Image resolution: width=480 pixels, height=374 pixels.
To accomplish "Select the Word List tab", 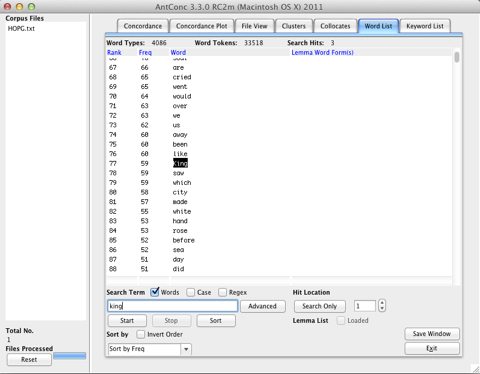I will [378, 26].
